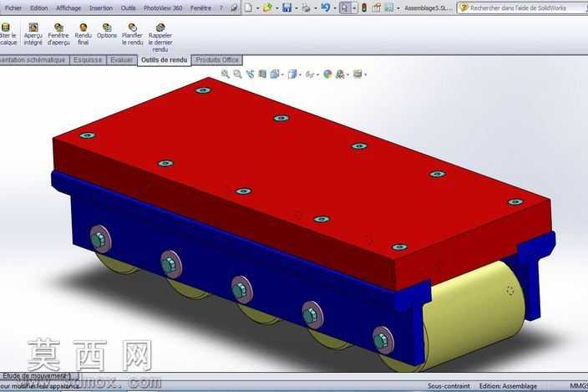Switch to the Représentation schématique tab
The width and height of the screenshot is (588, 392).
pyautogui.click(x=34, y=60)
